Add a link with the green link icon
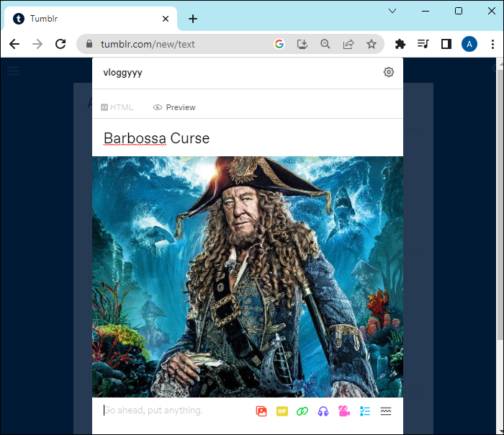504x435 pixels. (302, 411)
